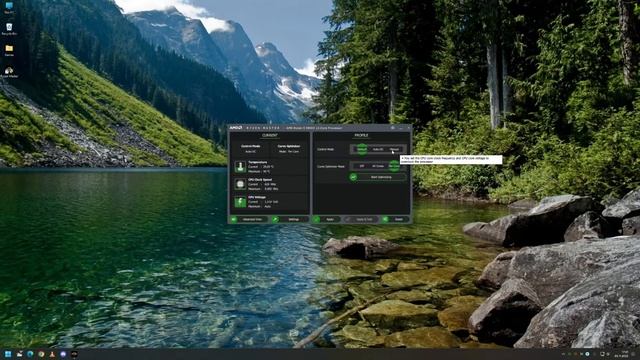Open the purple round app on the taskbar

[63, 354]
